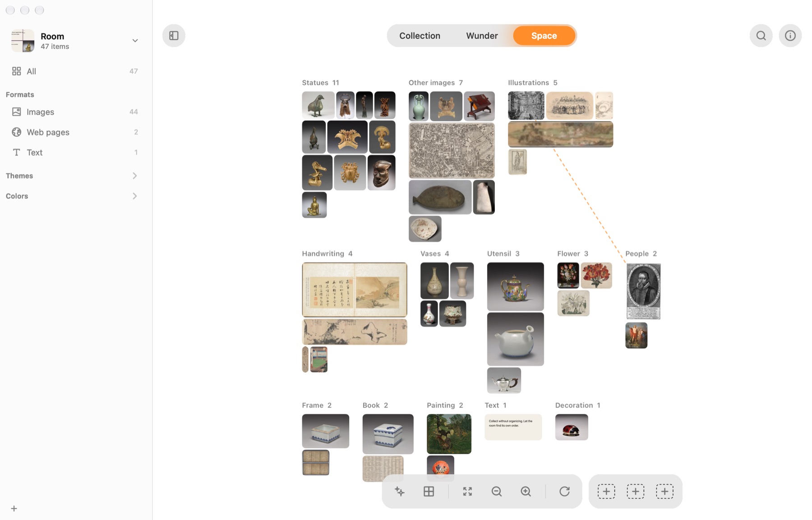Switch to the Wunder tab

(x=482, y=36)
